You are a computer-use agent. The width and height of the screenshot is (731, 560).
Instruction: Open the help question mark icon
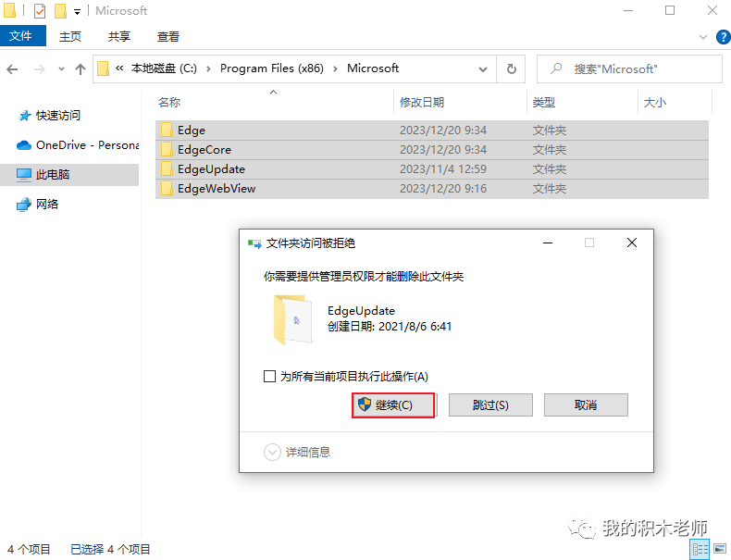(723, 37)
